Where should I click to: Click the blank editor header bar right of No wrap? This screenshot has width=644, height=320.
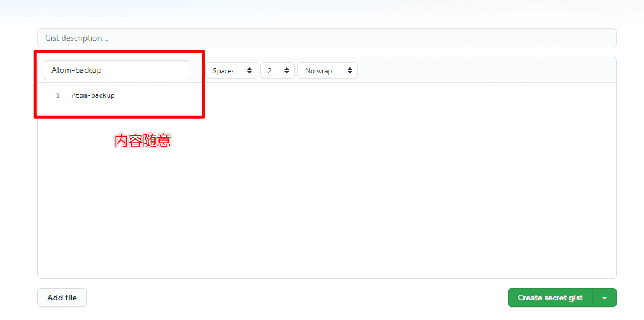485,70
